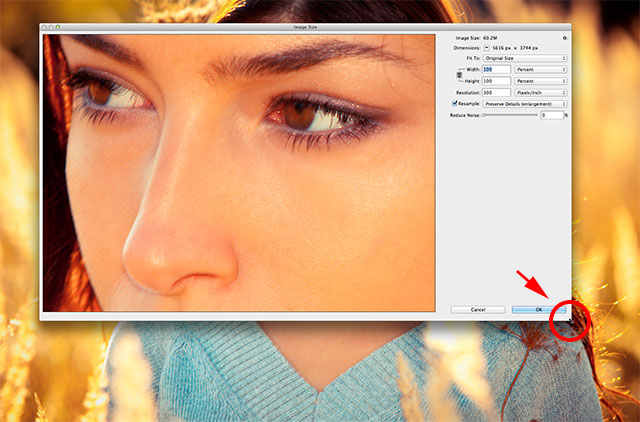Open the Fit To dropdown

pyautogui.click(x=525, y=58)
